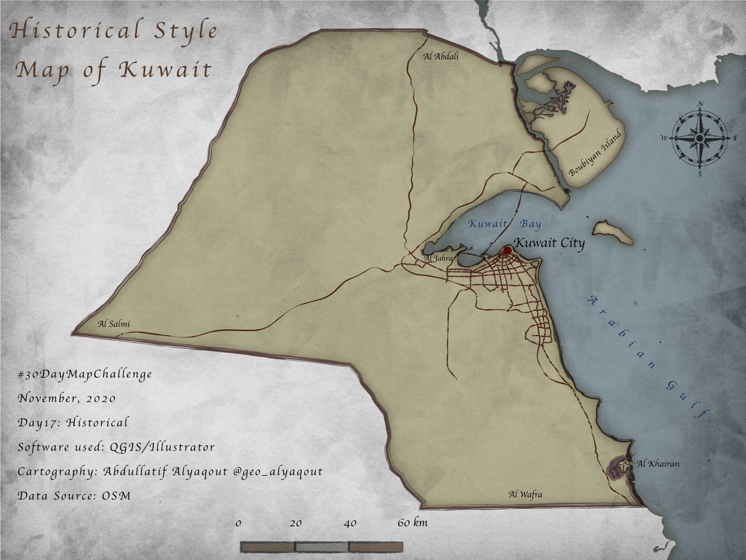Click the Data Source: OSM text
This screenshot has height=560, width=746.
click(73, 496)
